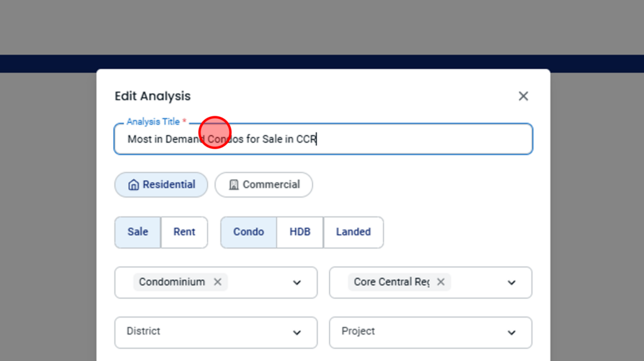Expand the Core Central Region dropdown arrow
This screenshot has height=361, width=644.
tap(511, 282)
